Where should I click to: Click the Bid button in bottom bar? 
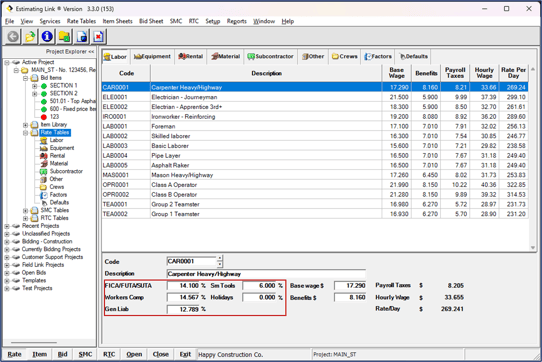click(x=63, y=354)
